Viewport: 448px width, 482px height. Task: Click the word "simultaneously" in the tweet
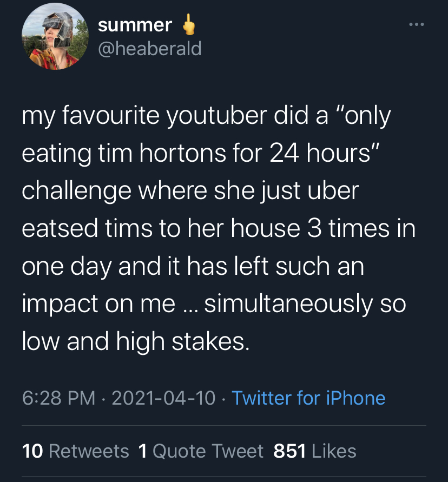[288, 303]
